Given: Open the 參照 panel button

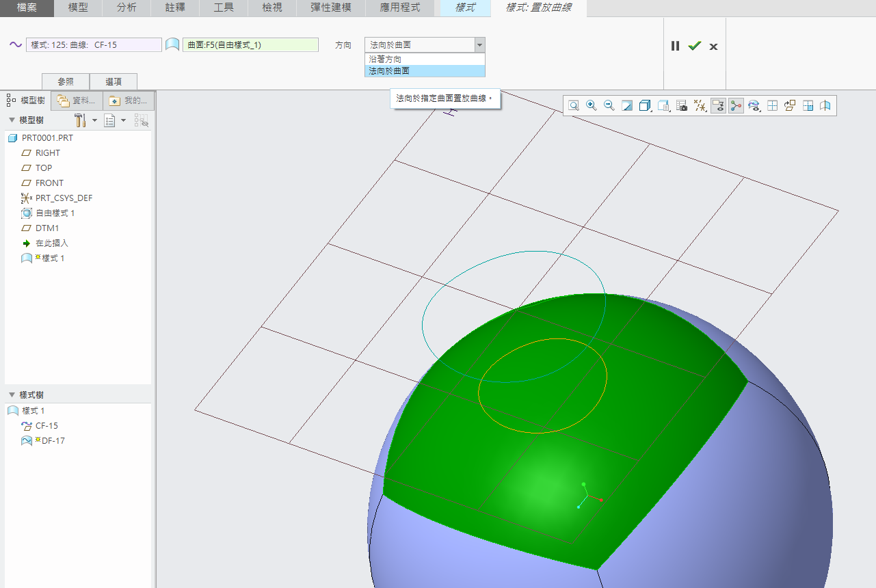Looking at the screenshot, I should coord(66,81).
